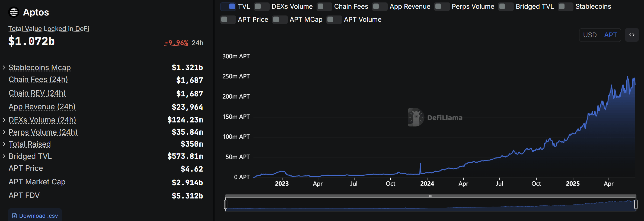Switch on the Stablecoins toggle
Viewport: 644px width, 221px height.
click(x=566, y=7)
